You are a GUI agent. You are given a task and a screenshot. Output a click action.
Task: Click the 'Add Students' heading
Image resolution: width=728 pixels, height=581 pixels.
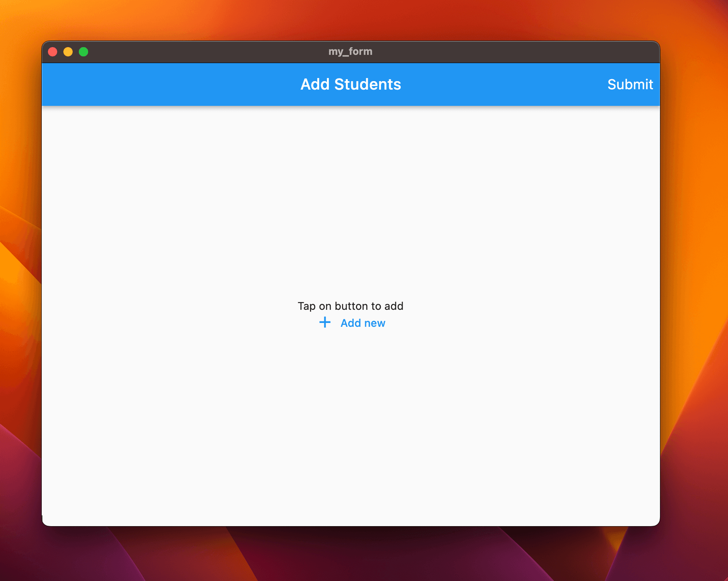[350, 84]
